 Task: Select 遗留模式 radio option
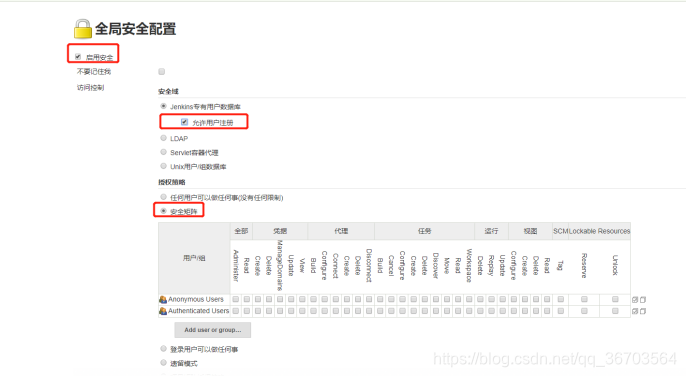click(x=163, y=363)
